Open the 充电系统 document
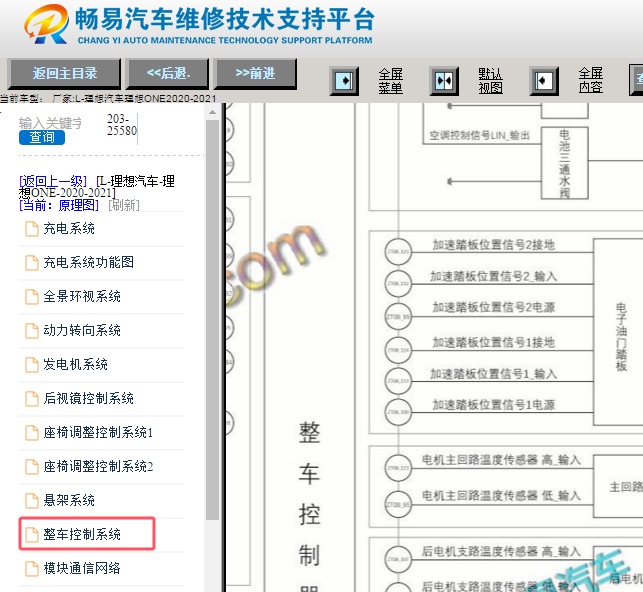This screenshot has height=592, width=643. pyautogui.click(x=69, y=228)
